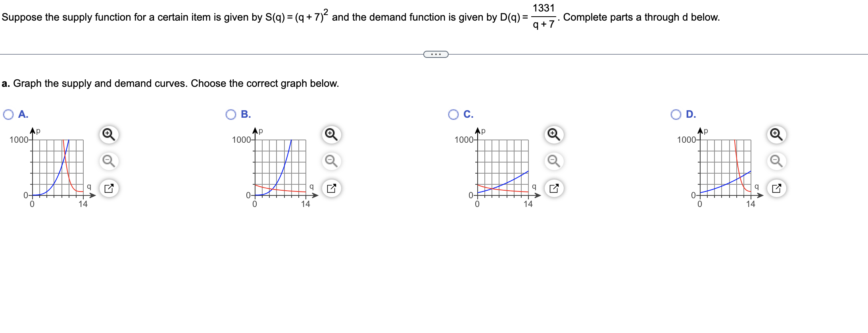Click the zoom-out magnifier beside graph D

pos(776,160)
